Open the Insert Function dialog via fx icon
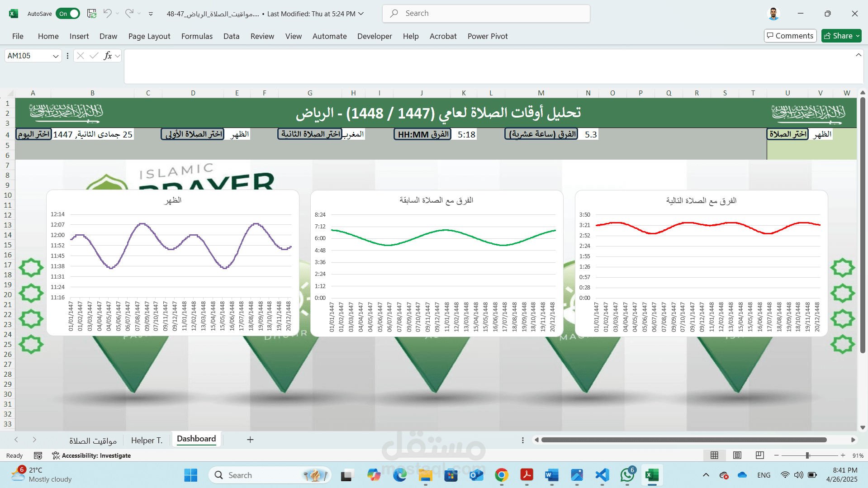The height and width of the screenshot is (488, 868). point(107,56)
